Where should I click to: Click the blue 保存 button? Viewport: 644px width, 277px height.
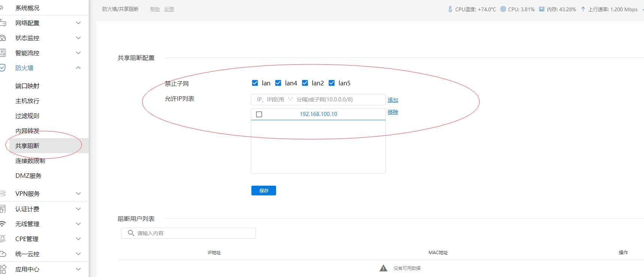(x=264, y=191)
